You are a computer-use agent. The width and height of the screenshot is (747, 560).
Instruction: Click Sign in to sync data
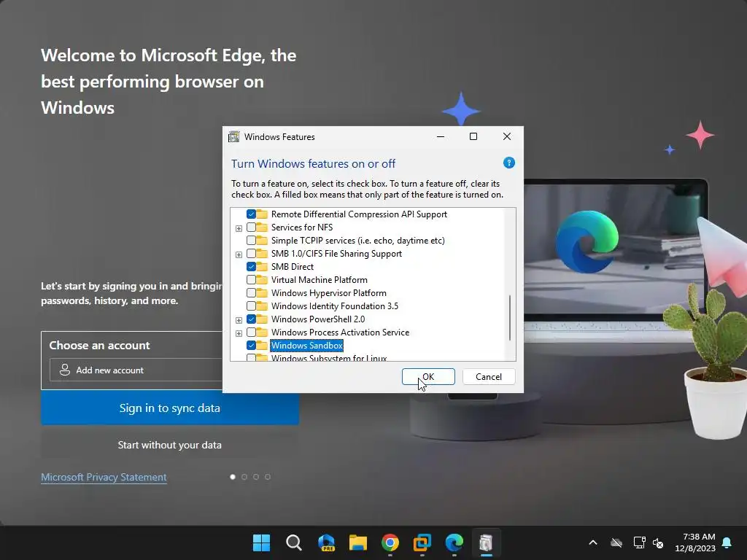tap(169, 408)
